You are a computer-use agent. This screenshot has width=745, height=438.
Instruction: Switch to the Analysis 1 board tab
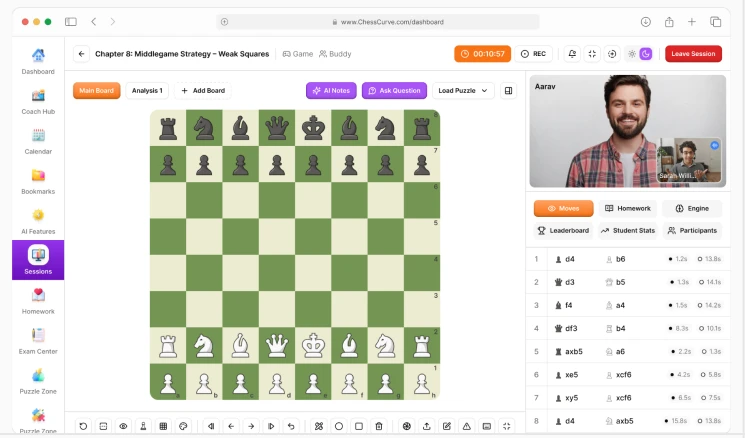(147, 90)
